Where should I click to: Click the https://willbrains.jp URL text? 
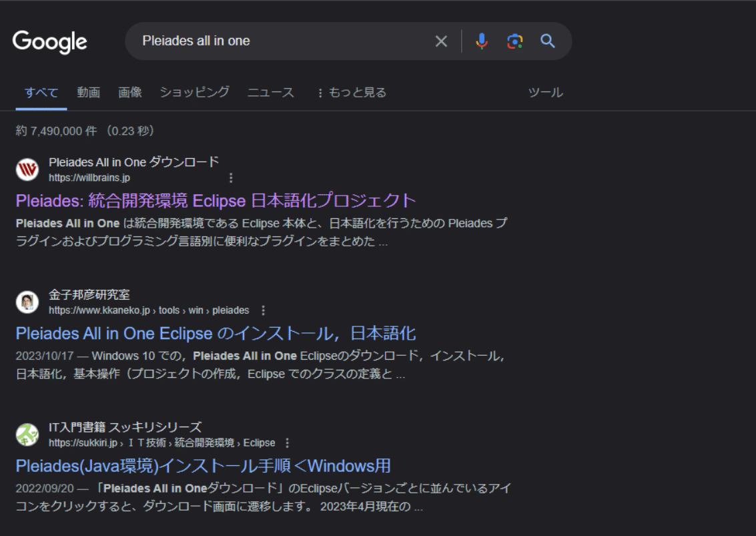coord(89,178)
